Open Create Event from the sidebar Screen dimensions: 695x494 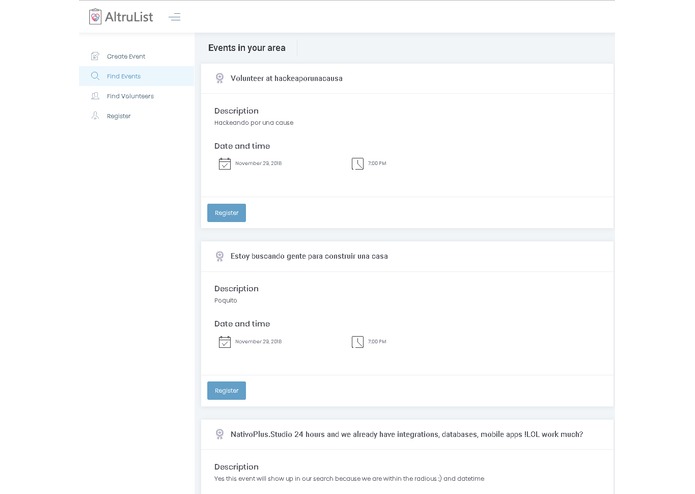coord(137,56)
